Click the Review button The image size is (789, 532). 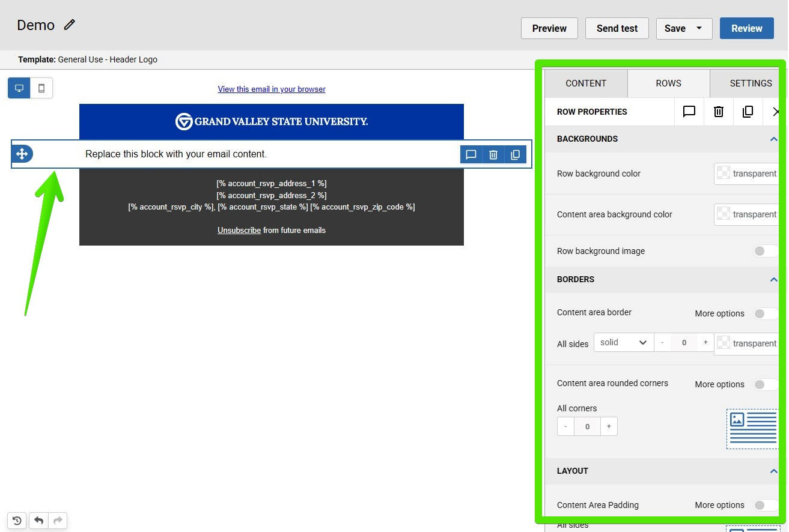pos(746,28)
